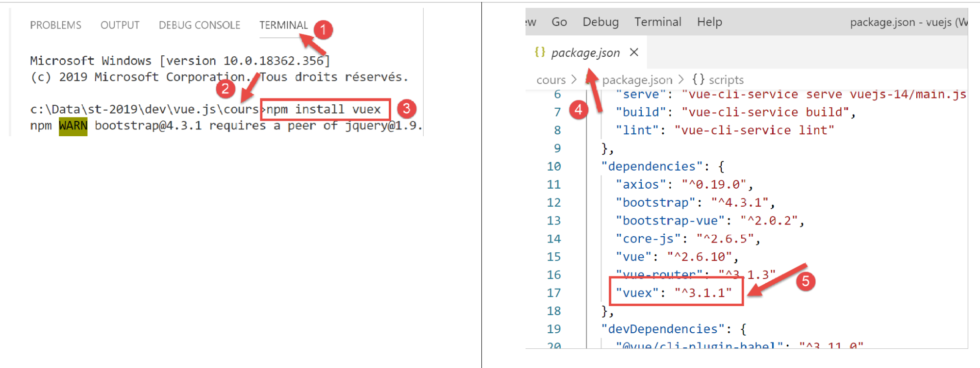Click the "vuex" dependency entry
This screenshot has width=980, height=368.
(x=674, y=293)
